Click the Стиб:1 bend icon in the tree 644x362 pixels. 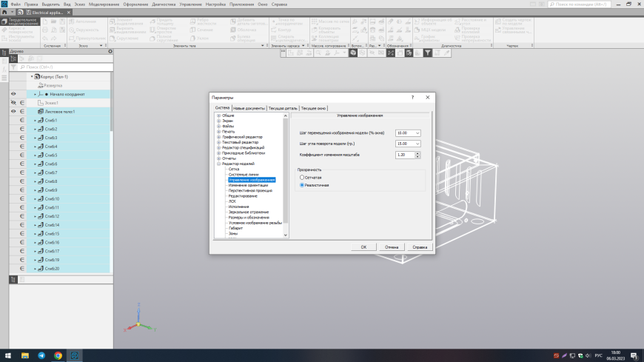[39, 120]
